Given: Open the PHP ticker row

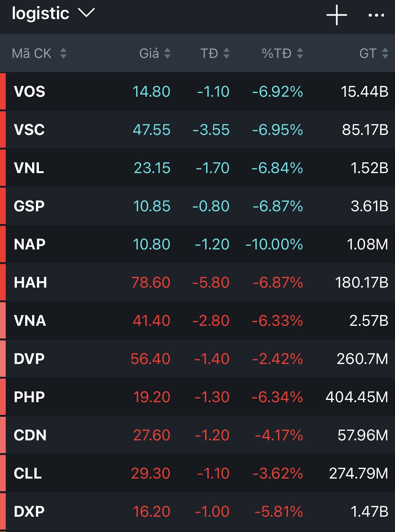Looking at the screenshot, I should click(197, 397).
